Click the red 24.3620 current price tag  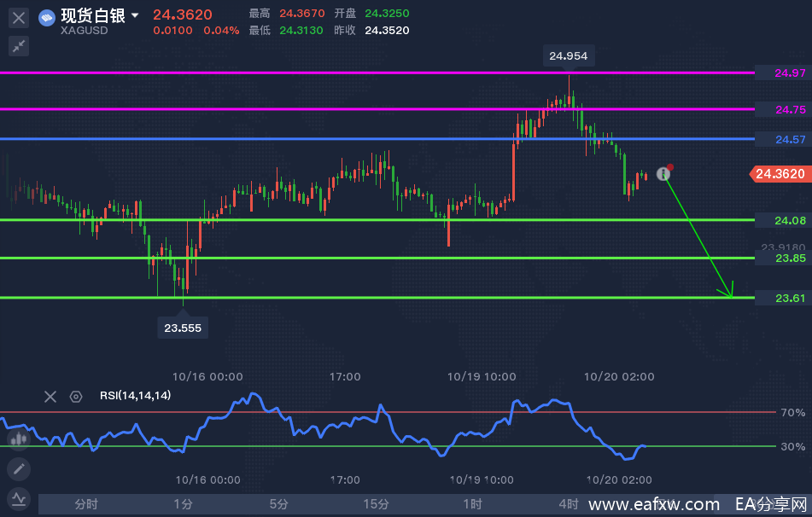[780, 174]
